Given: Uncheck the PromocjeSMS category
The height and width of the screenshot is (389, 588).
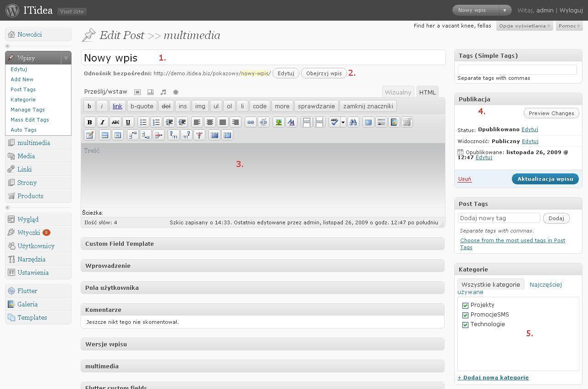Looking at the screenshot, I should (x=466, y=315).
